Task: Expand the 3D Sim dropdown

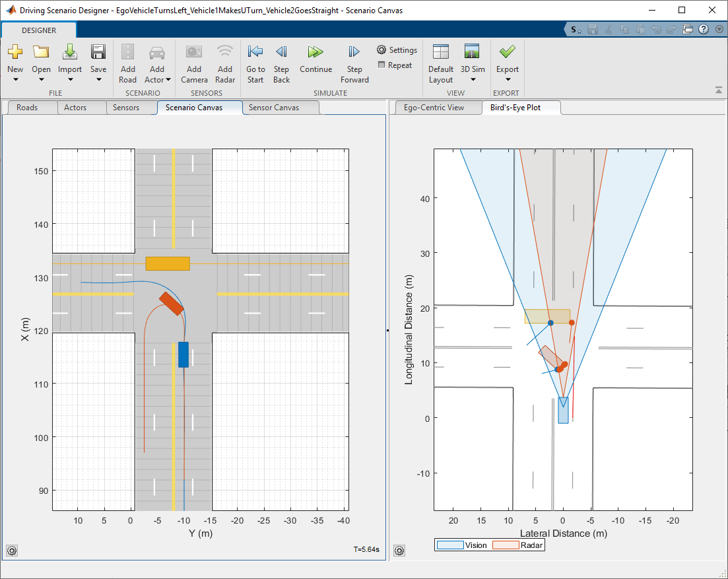Action: coord(472,79)
